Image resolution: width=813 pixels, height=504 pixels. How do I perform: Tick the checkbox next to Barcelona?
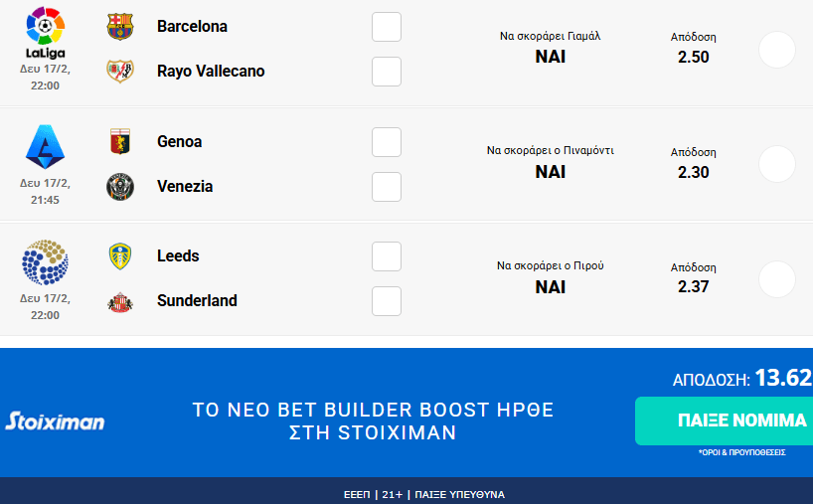[387, 27]
